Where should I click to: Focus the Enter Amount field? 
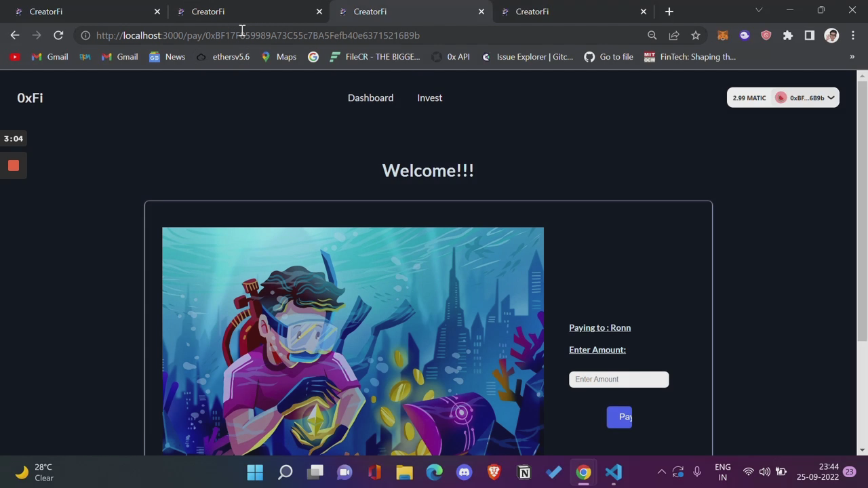coord(619,380)
